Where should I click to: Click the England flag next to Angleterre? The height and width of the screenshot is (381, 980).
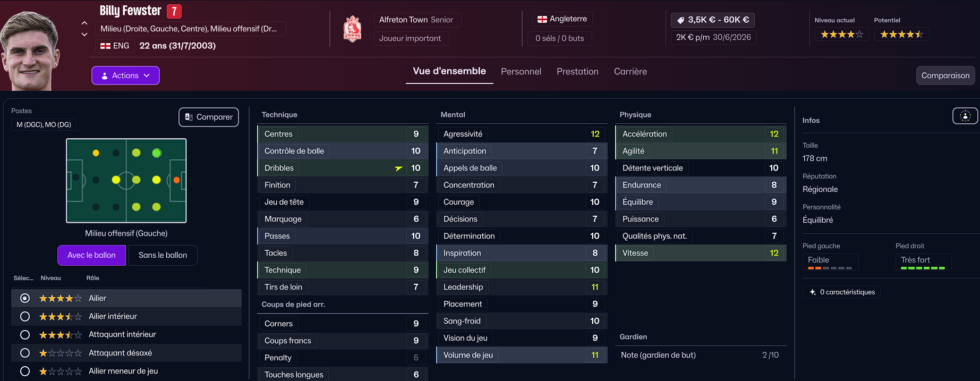[542, 19]
